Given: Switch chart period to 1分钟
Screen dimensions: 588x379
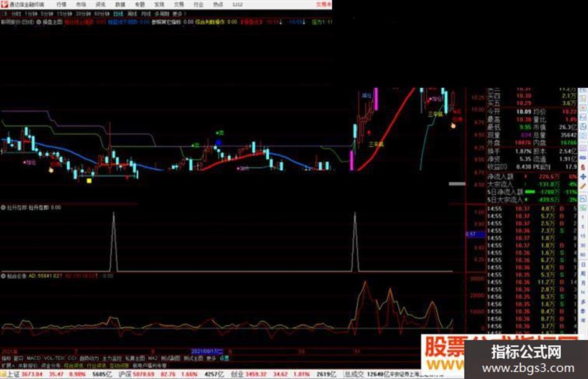Looking at the screenshot, I should coord(30,14).
